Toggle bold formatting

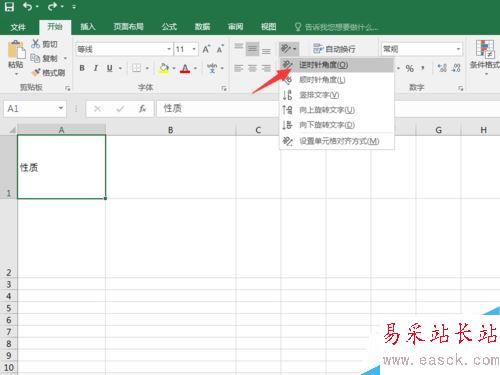[x=82, y=68]
